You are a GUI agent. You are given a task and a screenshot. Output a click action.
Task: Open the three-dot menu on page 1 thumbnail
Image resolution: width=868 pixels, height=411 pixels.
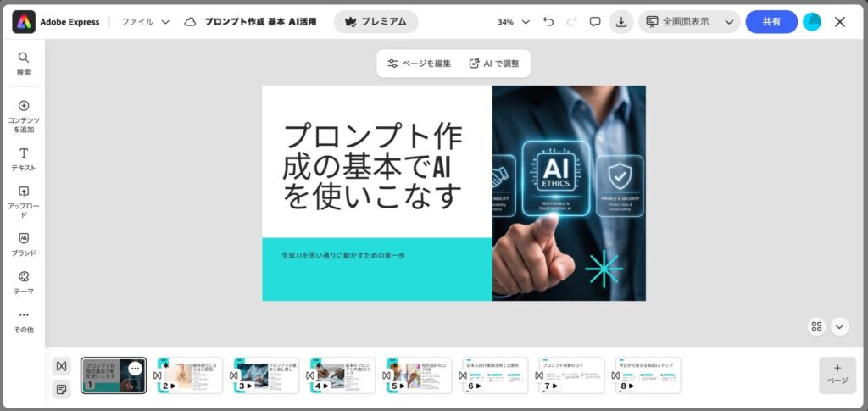pos(135,369)
